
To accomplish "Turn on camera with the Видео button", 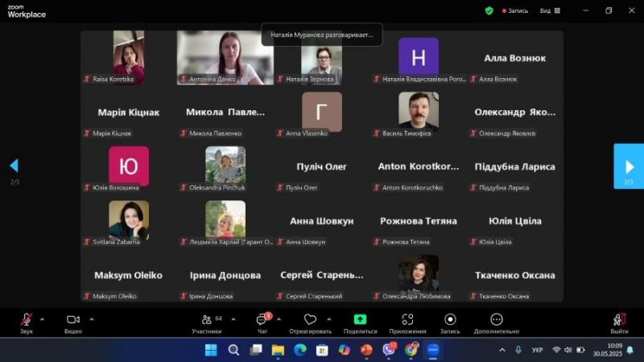I will pyautogui.click(x=73, y=320).
